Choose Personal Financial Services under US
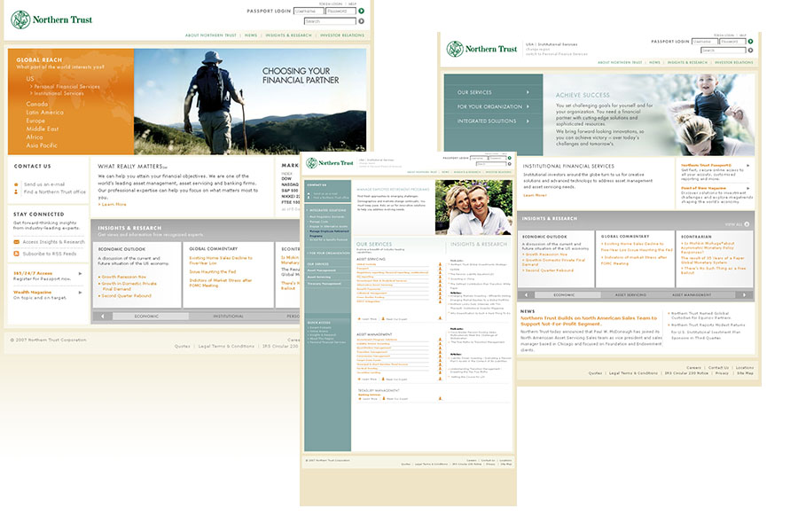798x532 pixels. pyautogui.click(x=66, y=87)
